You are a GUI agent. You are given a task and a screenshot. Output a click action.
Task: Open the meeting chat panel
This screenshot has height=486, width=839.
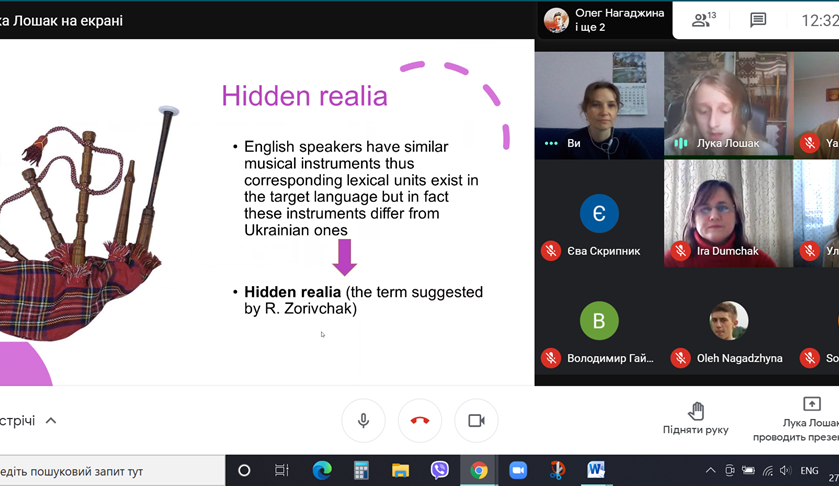758,20
